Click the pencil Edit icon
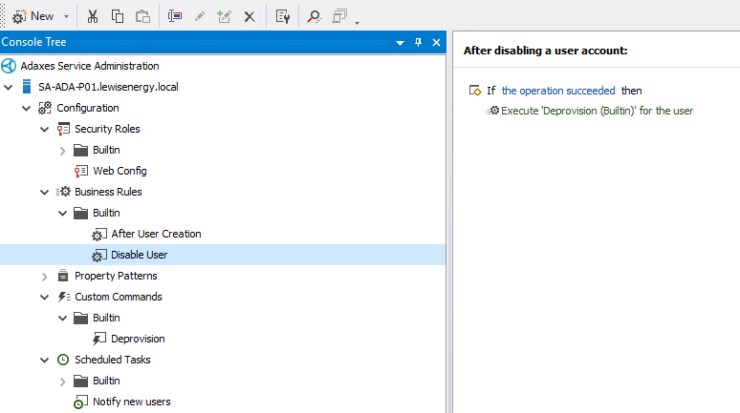The height and width of the screenshot is (413, 740). coord(200,17)
